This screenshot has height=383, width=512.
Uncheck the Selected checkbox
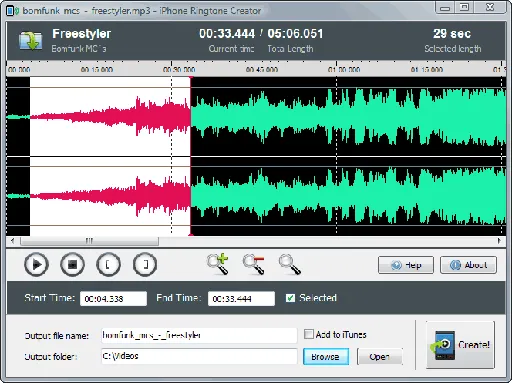point(290,298)
